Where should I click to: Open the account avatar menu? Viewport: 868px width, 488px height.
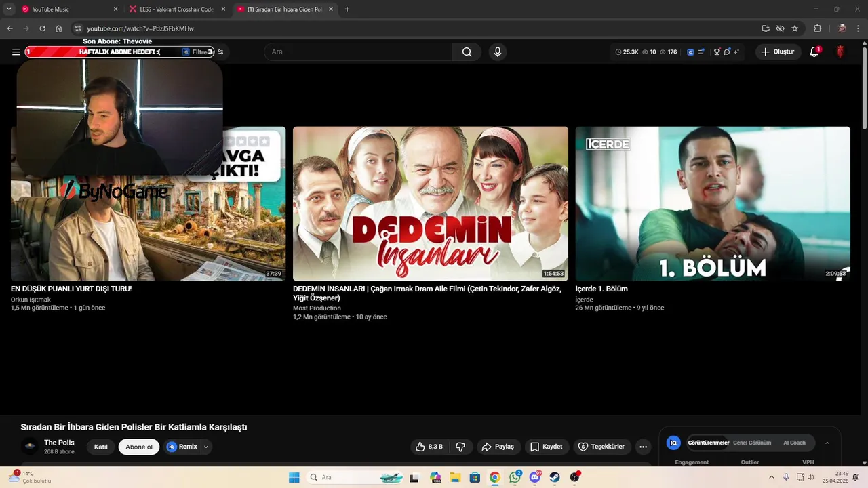(x=840, y=52)
